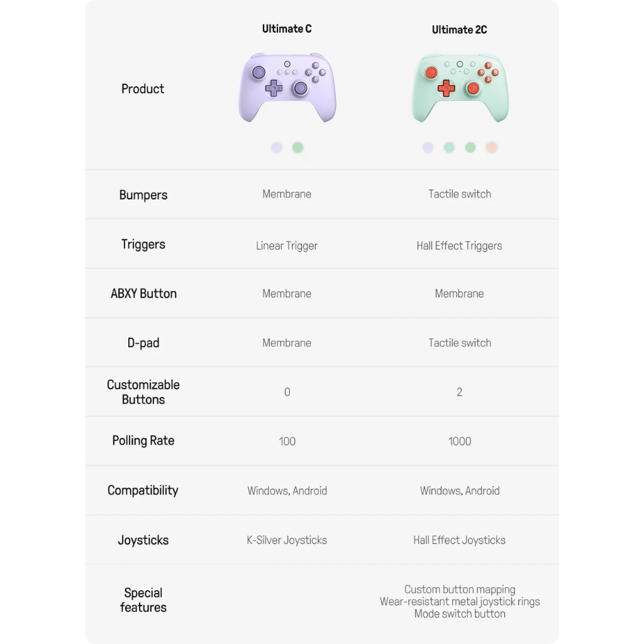Open the Ultimate C product title

point(287,29)
